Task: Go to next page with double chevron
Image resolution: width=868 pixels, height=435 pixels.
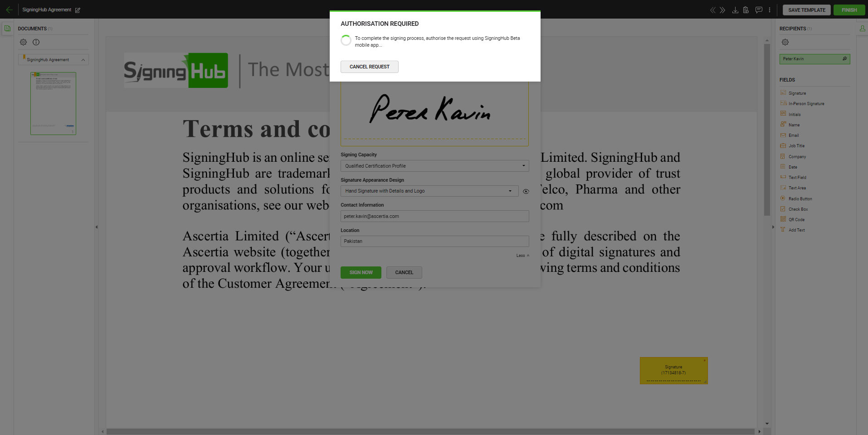Action: pos(722,10)
